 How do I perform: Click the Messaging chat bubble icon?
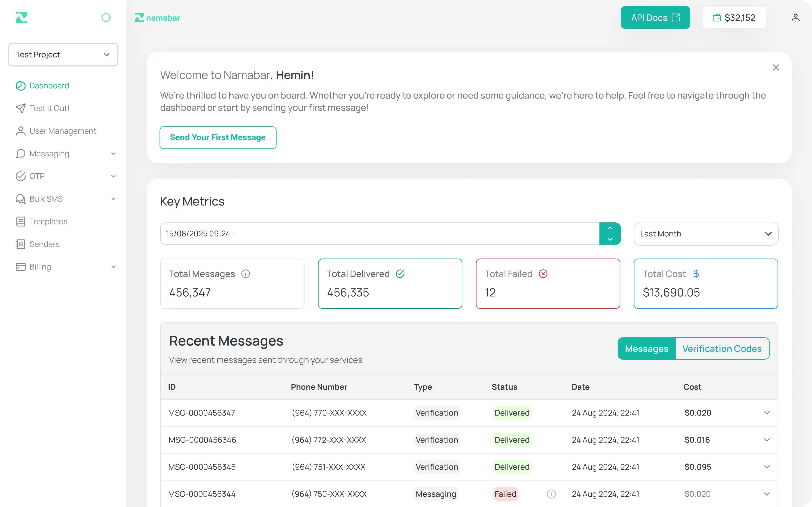pos(21,154)
